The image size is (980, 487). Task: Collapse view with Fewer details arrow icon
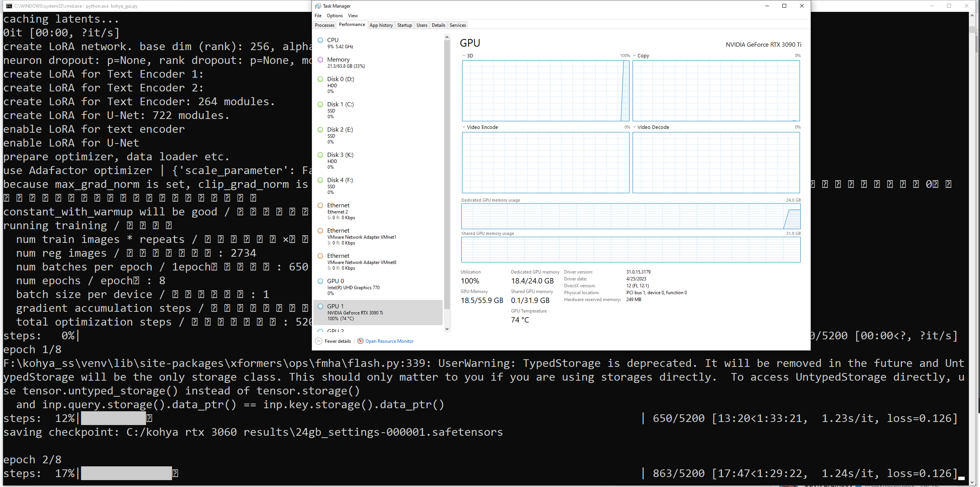(319, 341)
